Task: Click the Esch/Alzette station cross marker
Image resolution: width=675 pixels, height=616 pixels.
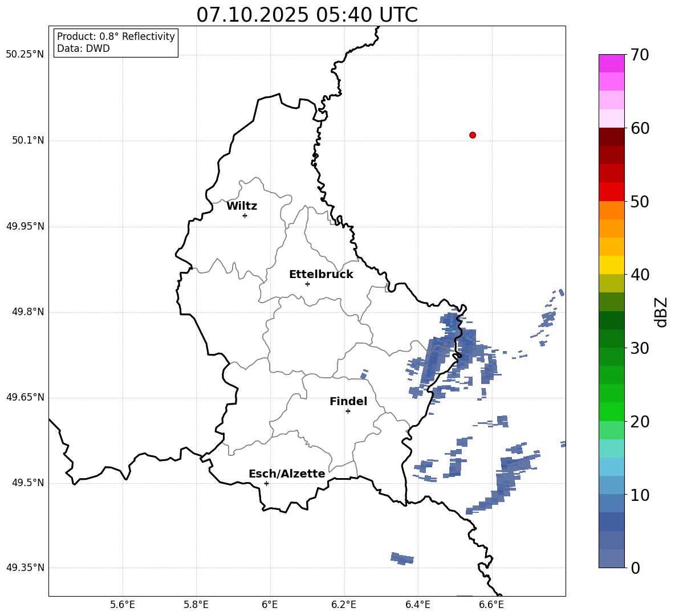Action: (266, 483)
